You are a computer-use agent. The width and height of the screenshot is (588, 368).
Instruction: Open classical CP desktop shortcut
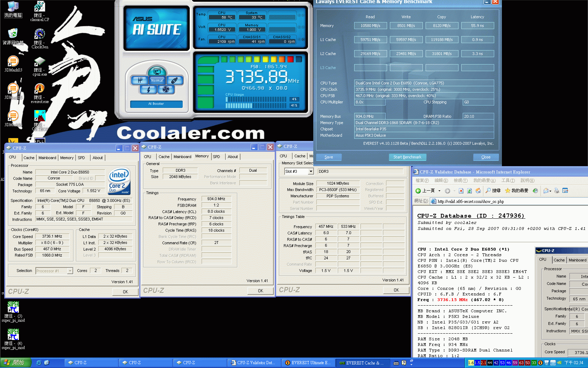coord(40,12)
